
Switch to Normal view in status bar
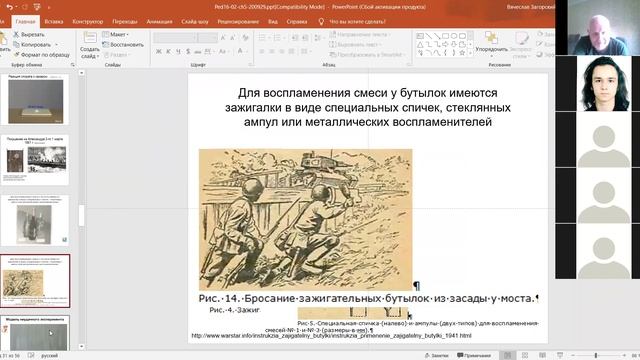507,356
